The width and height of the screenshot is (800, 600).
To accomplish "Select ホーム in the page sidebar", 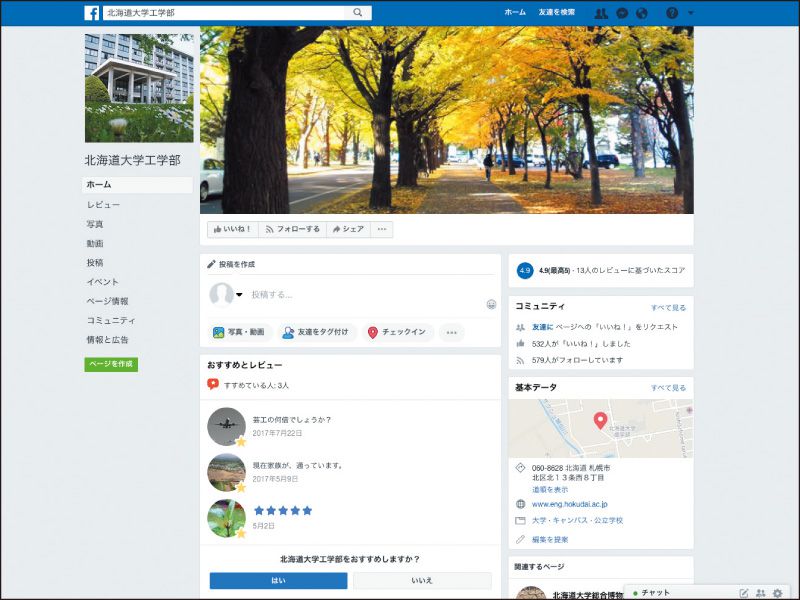I will (137, 185).
